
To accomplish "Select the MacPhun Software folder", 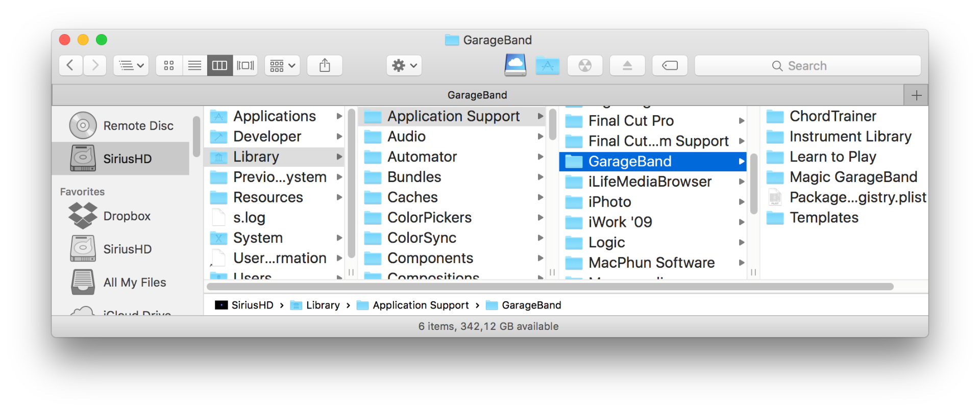I will [653, 263].
